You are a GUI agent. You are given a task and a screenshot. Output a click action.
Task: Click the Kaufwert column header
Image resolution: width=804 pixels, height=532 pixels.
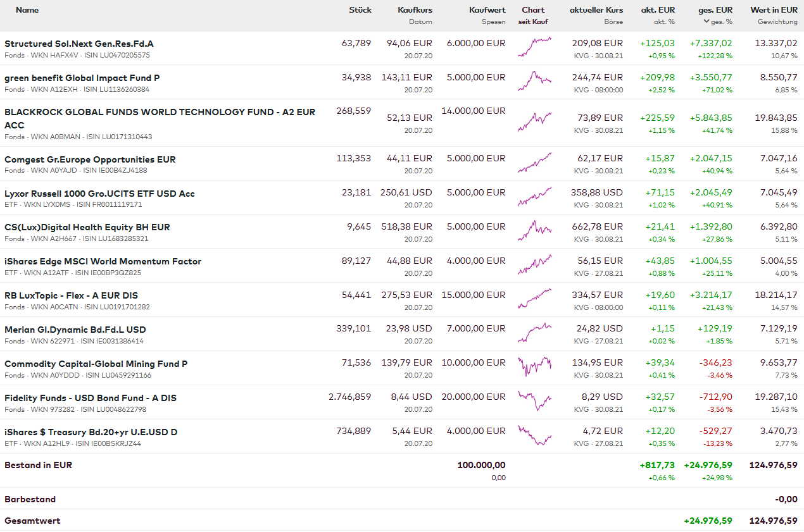tap(487, 10)
